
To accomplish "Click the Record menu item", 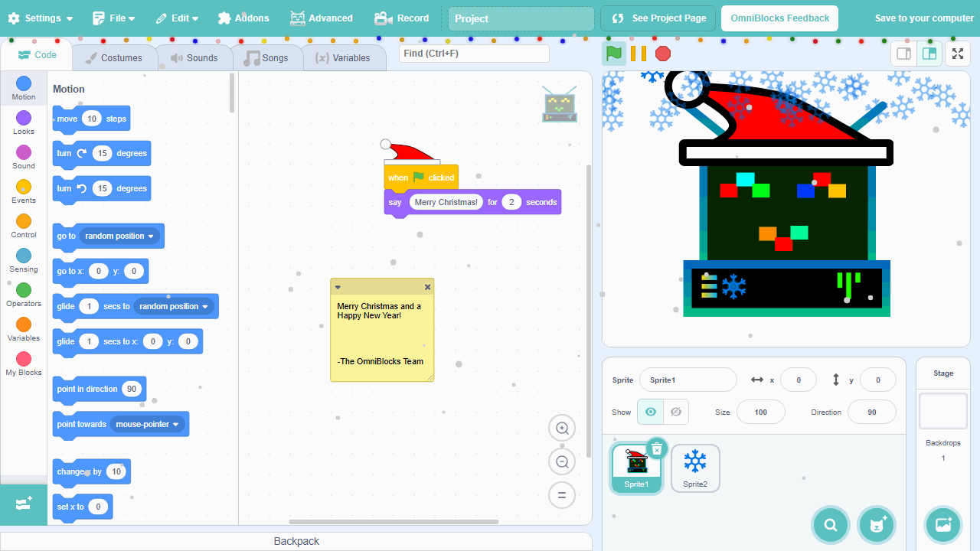I will (402, 18).
